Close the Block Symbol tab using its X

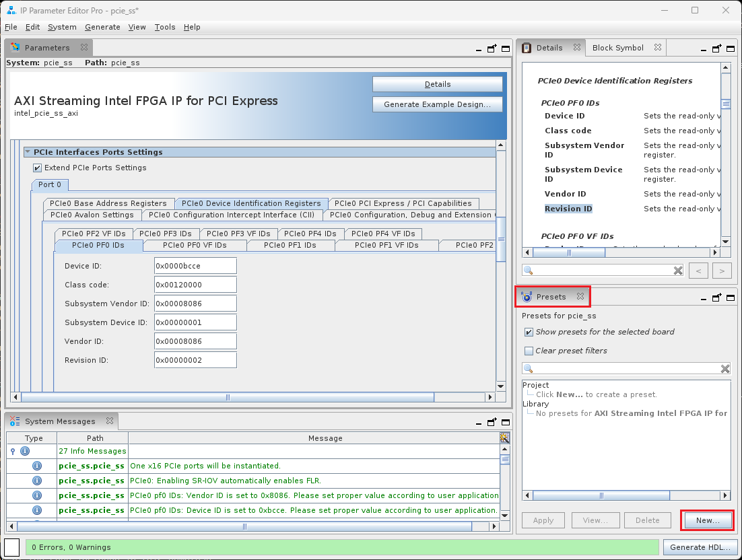tap(657, 48)
